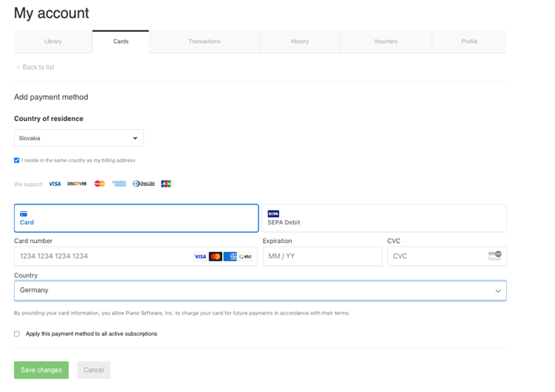Click the Mastercard icon in card number field
Viewport: 555px width, 392px height.
pos(216,256)
